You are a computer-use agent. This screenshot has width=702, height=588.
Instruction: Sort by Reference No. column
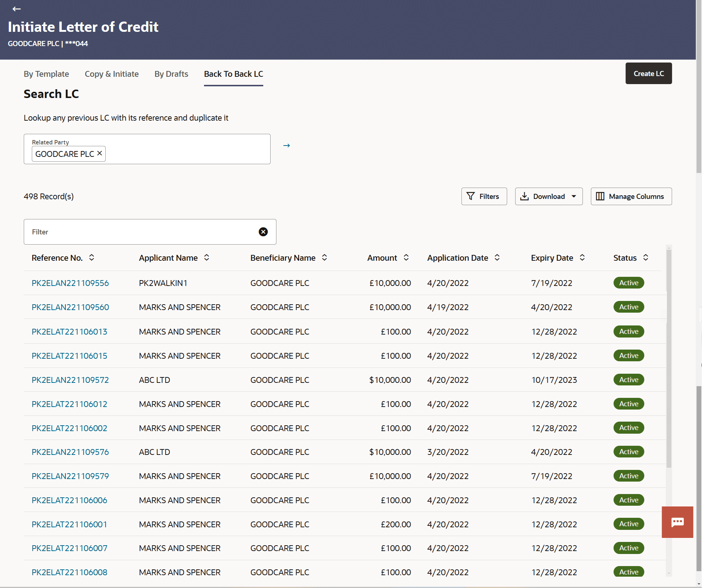[91, 258]
